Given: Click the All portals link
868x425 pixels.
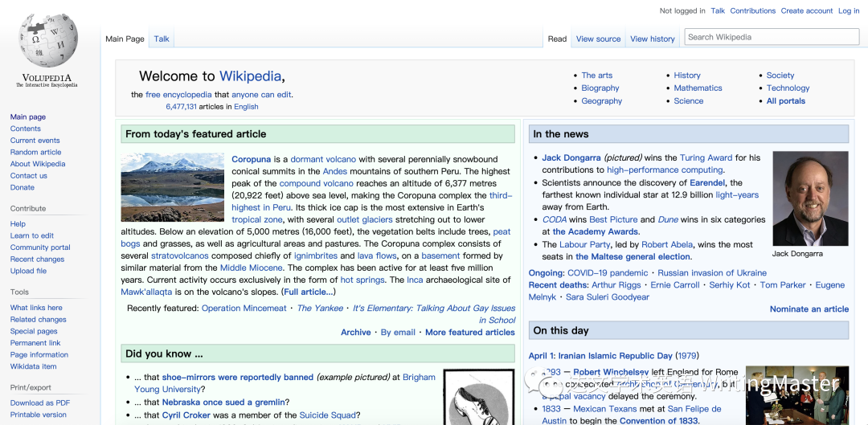Looking at the screenshot, I should [786, 100].
